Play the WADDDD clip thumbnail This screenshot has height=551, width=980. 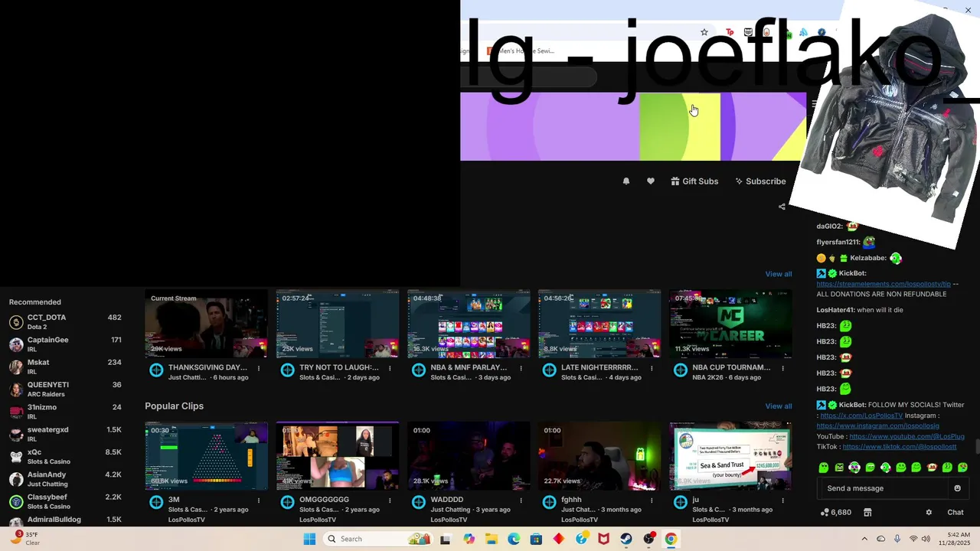click(x=469, y=456)
